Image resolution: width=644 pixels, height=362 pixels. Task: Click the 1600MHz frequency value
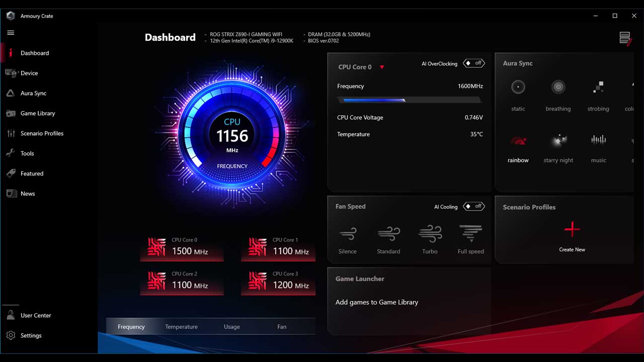(x=470, y=86)
